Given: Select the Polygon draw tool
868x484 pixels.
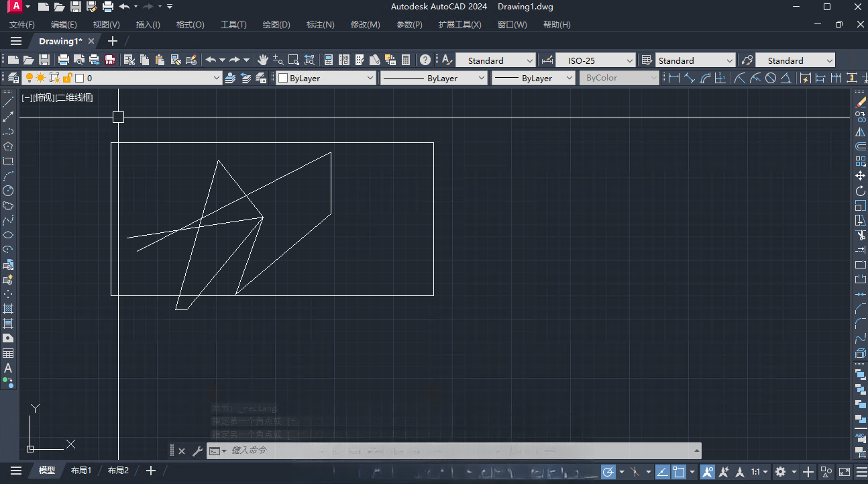Looking at the screenshot, I should (x=8, y=146).
